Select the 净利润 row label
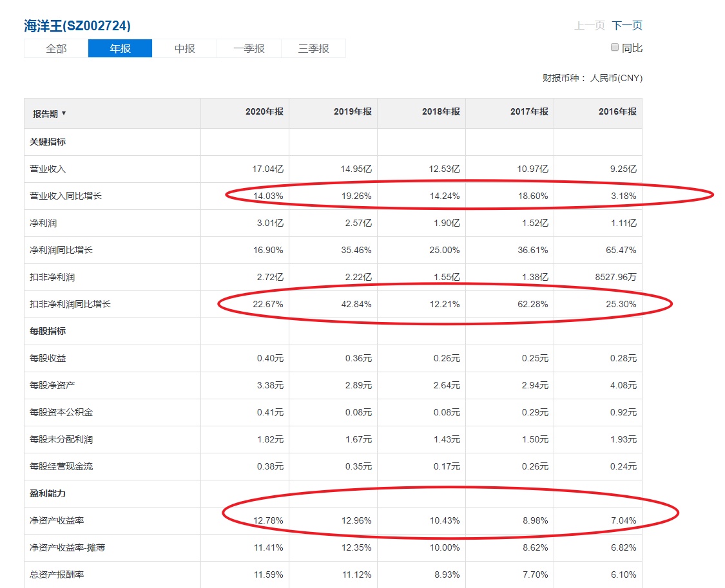Screen dimensions: 725x588 coord(43,223)
